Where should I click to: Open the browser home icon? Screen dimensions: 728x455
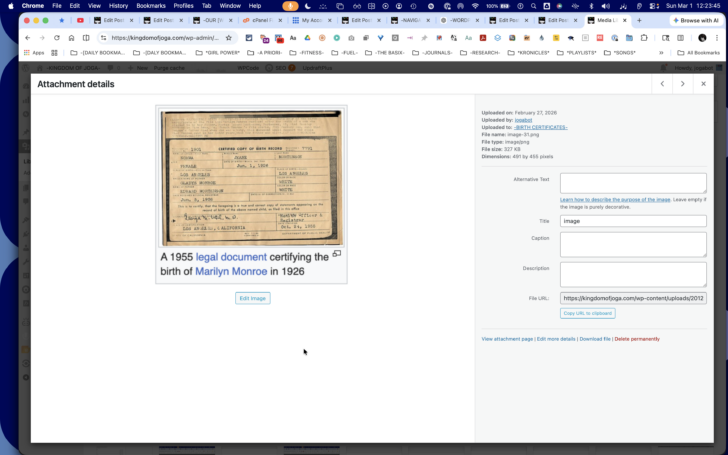click(x=71, y=38)
